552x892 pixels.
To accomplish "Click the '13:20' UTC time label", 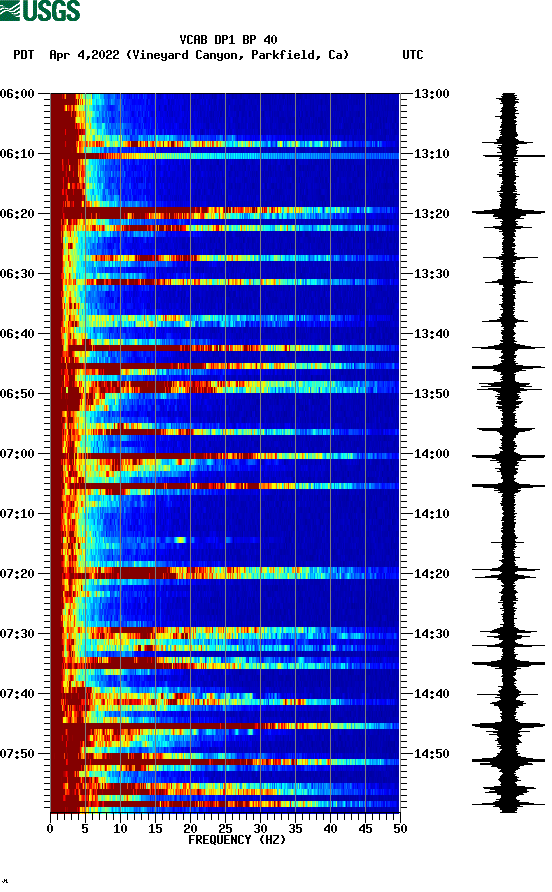I will (x=431, y=214).
